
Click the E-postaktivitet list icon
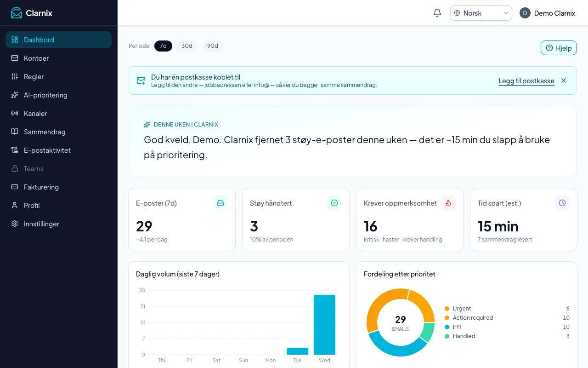pos(15,150)
